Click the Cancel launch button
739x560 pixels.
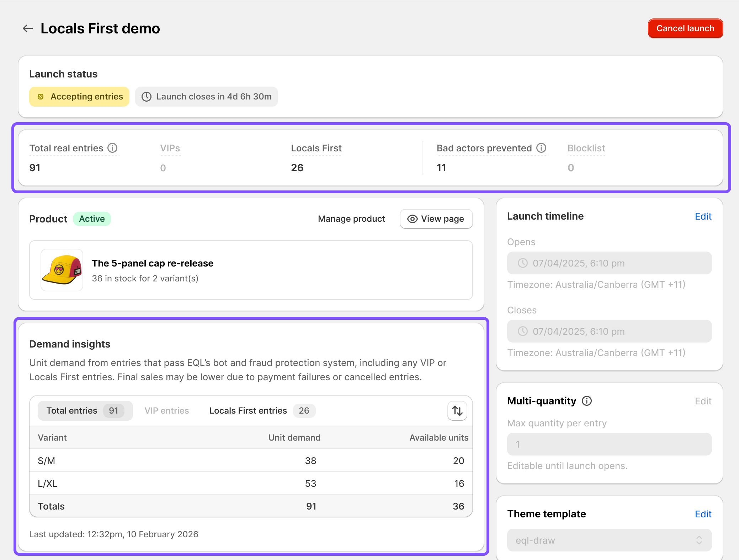coord(685,28)
